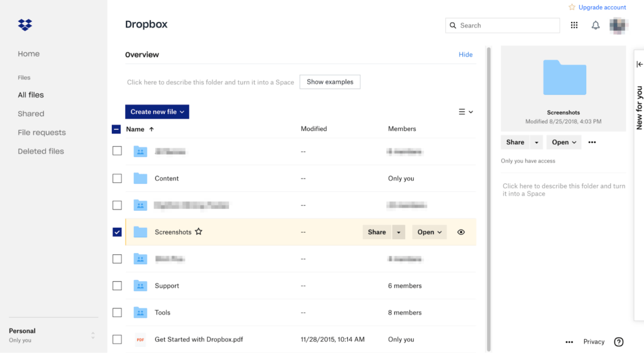The height and width of the screenshot is (353, 644).
Task: Uncheck the Screenshots folder checkbox
Action: click(x=117, y=232)
